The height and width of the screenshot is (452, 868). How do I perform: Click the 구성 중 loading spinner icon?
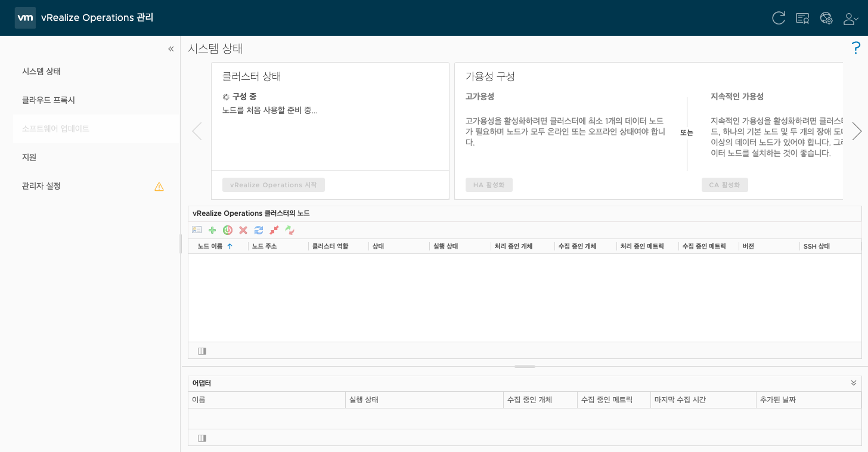pos(226,97)
